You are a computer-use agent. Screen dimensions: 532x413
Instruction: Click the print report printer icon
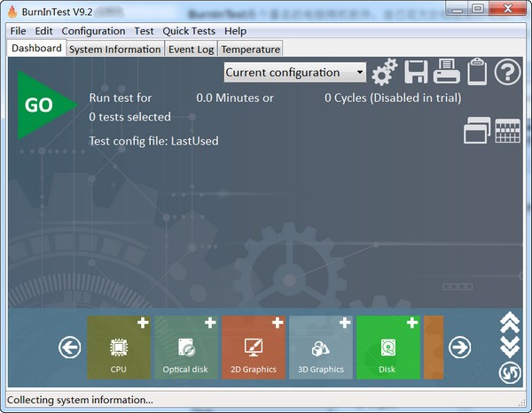tap(446, 73)
